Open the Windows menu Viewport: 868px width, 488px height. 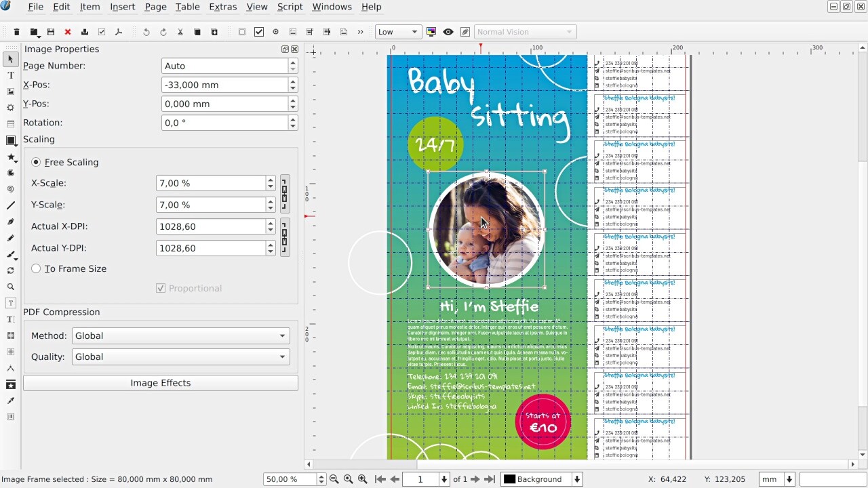(x=332, y=7)
